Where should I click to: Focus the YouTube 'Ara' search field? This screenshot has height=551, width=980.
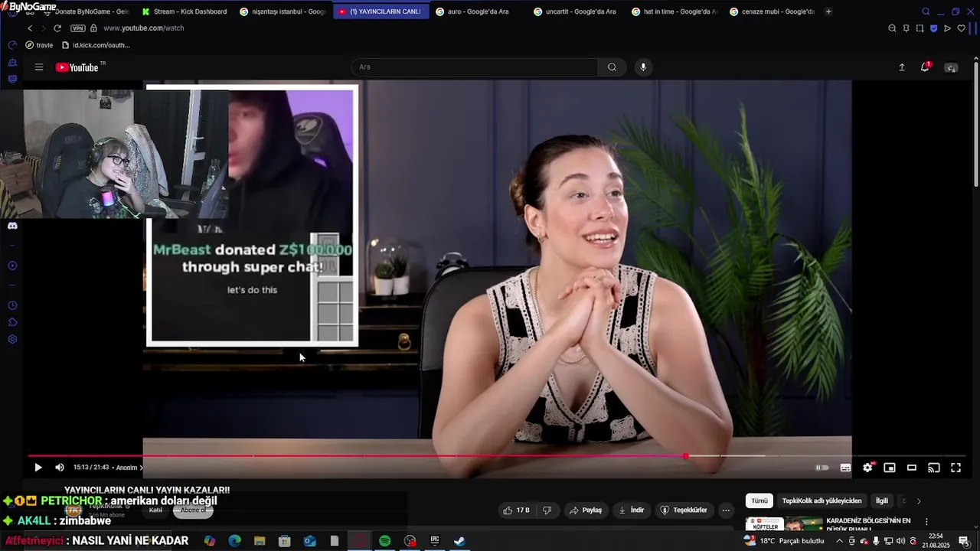[x=475, y=67]
